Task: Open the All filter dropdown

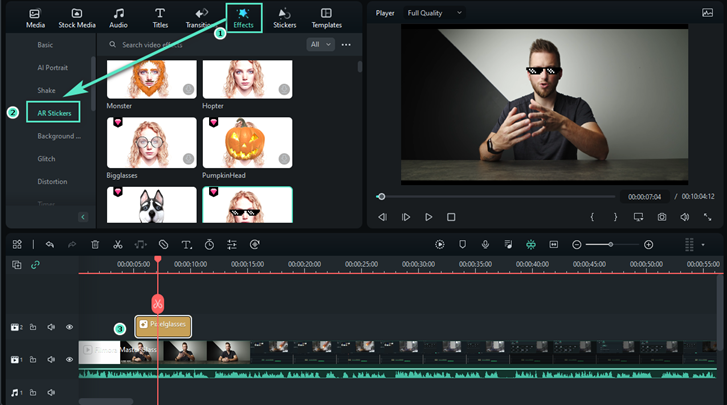Action: click(320, 44)
